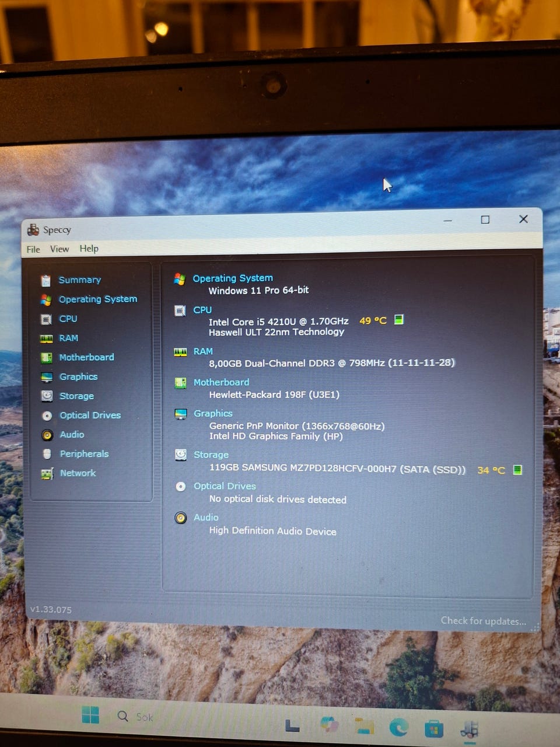Click the Audio speaker icon in summary panel
Image resolution: width=560 pixels, height=747 pixels.
(x=181, y=518)
